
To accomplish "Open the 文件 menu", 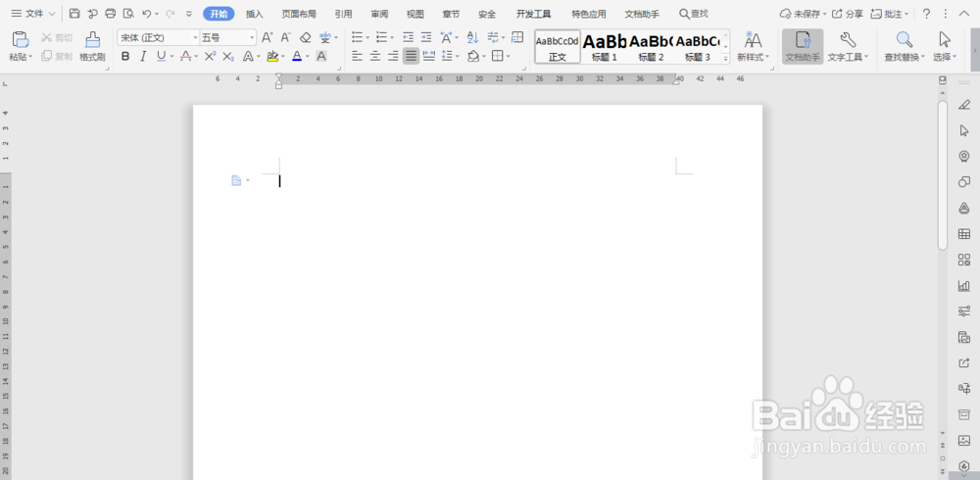I will [x=32, y=14].
